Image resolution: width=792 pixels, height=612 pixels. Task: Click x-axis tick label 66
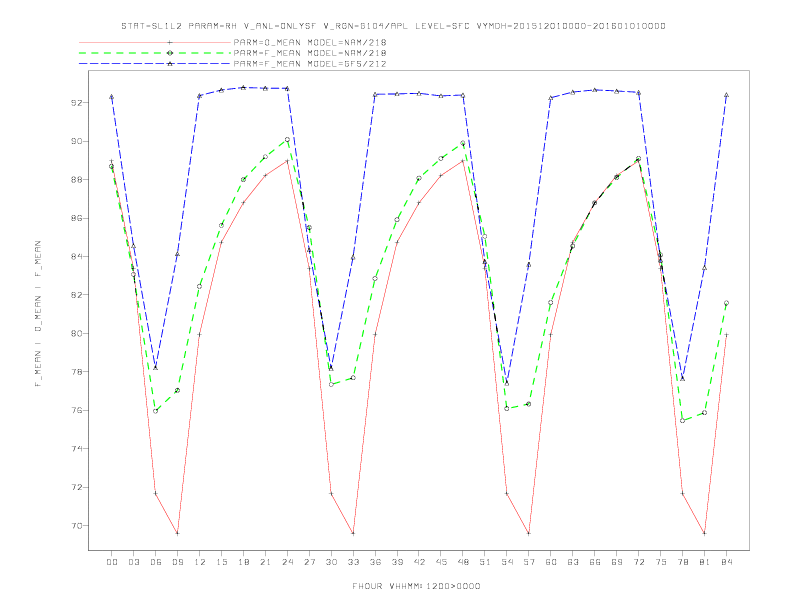[x=595, y=562]
